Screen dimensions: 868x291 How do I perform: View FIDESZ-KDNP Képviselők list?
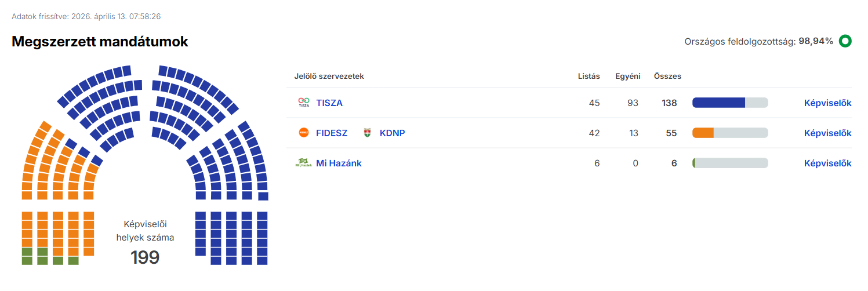click(827, 133)
